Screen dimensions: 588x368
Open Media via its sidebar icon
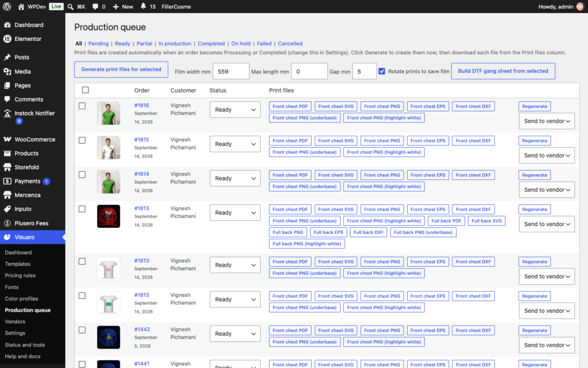coord(7,71)
